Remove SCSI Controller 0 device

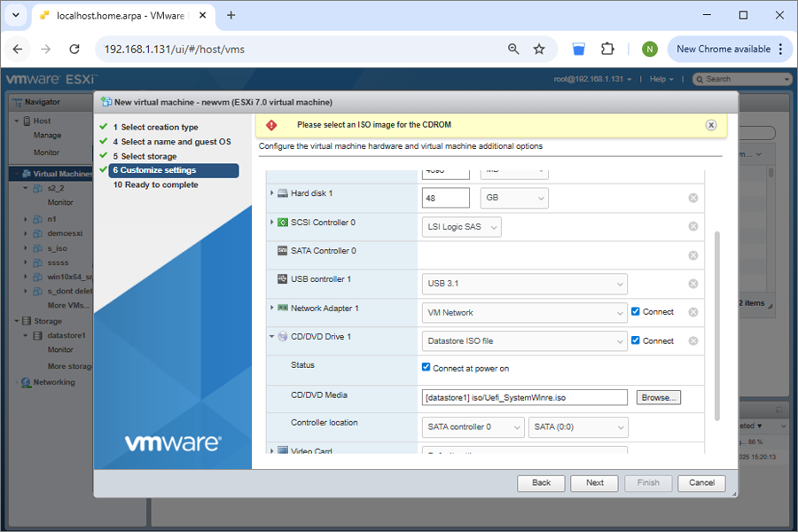pyautogui.click(x=693, y=227)
